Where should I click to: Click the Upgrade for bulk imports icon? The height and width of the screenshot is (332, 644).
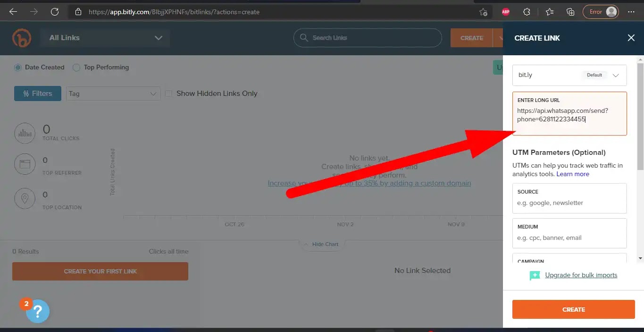coord(535,275)
